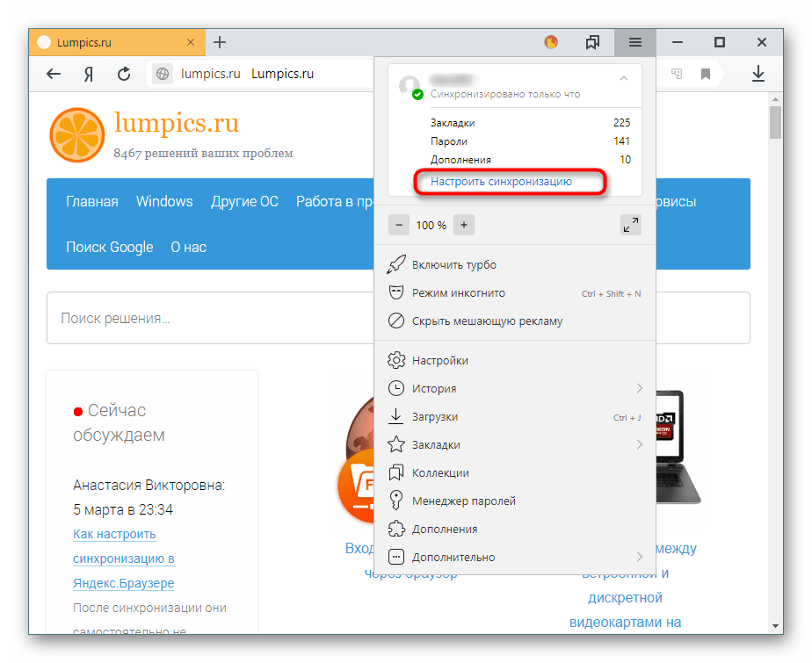The width and height of the screenshot is (812, 663).
Task: Increase zoom with the plus button
Action: click(x=465, y=225)
